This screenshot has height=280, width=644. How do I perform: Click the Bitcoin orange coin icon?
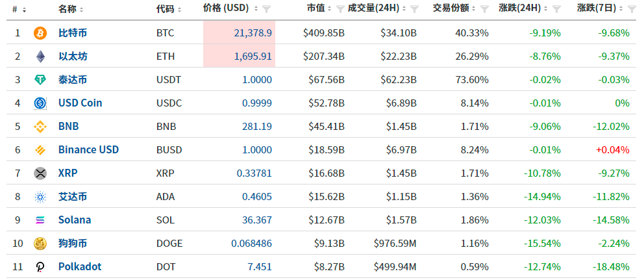coord(40,33)
